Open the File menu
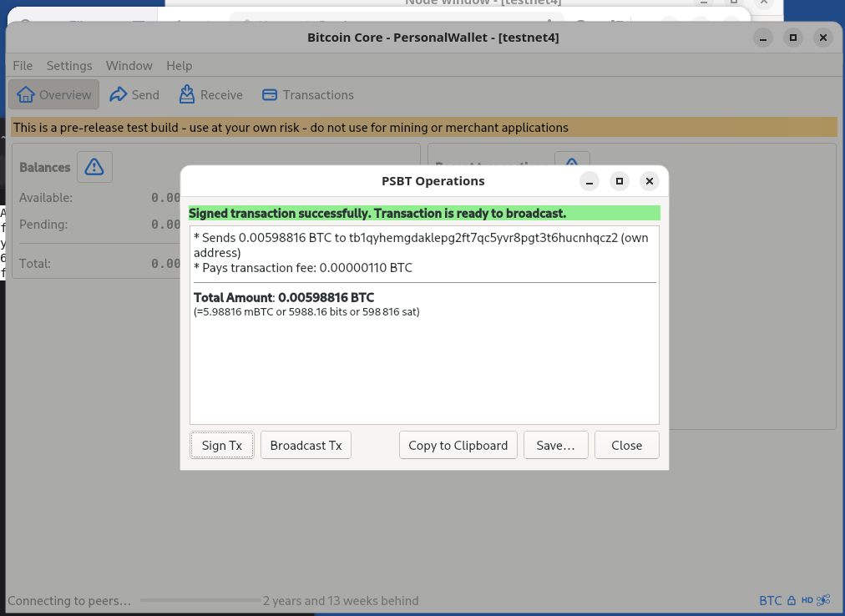The width and height of the screenshot is (845, 616). pos(23,66)
